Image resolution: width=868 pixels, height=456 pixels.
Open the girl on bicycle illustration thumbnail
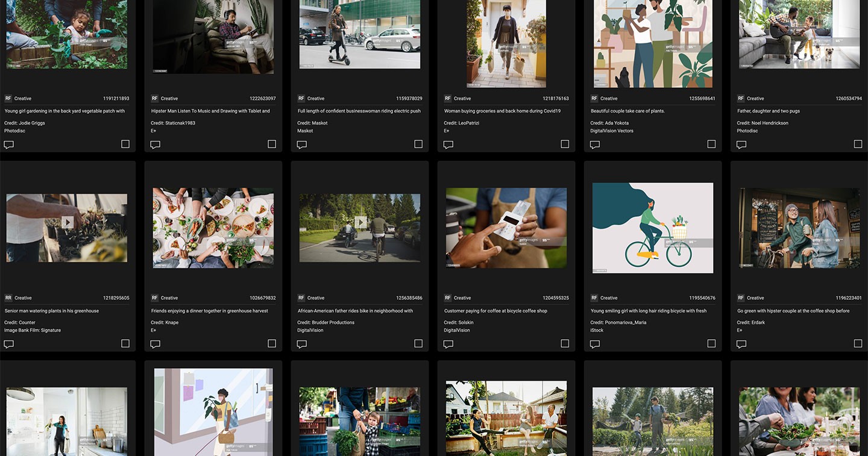pyautogui.click(x=653, y=228)
